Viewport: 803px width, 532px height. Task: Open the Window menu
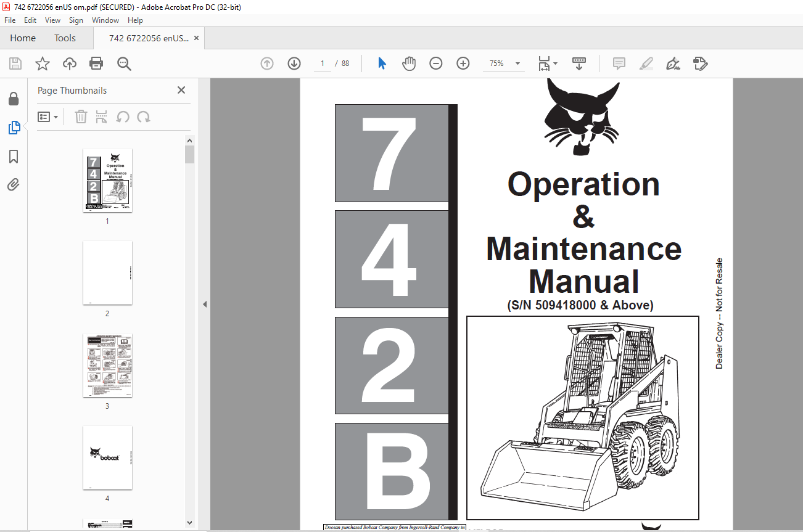point(105,20)
